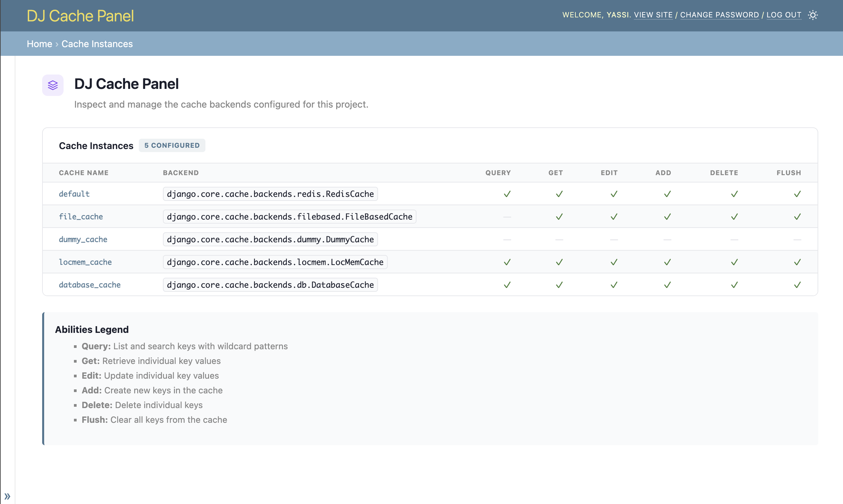This screenshot has width=843, height=504.
Task: Click the LocMemCache backend path
Action: (x=275, y=262)
